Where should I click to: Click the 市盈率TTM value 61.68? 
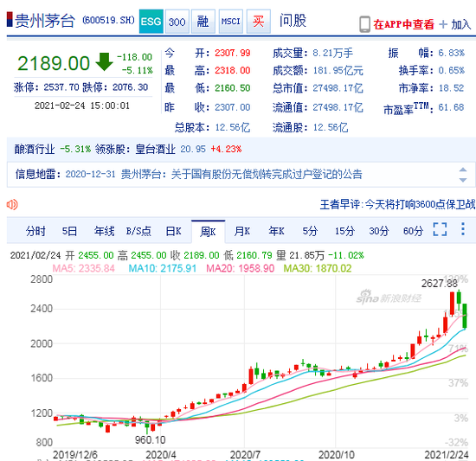451,107
